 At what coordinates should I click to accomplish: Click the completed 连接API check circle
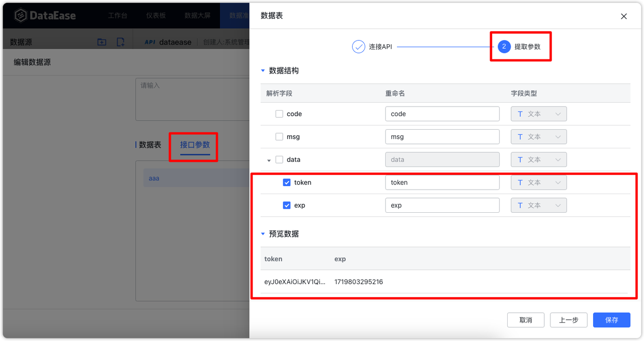(358, 46)
